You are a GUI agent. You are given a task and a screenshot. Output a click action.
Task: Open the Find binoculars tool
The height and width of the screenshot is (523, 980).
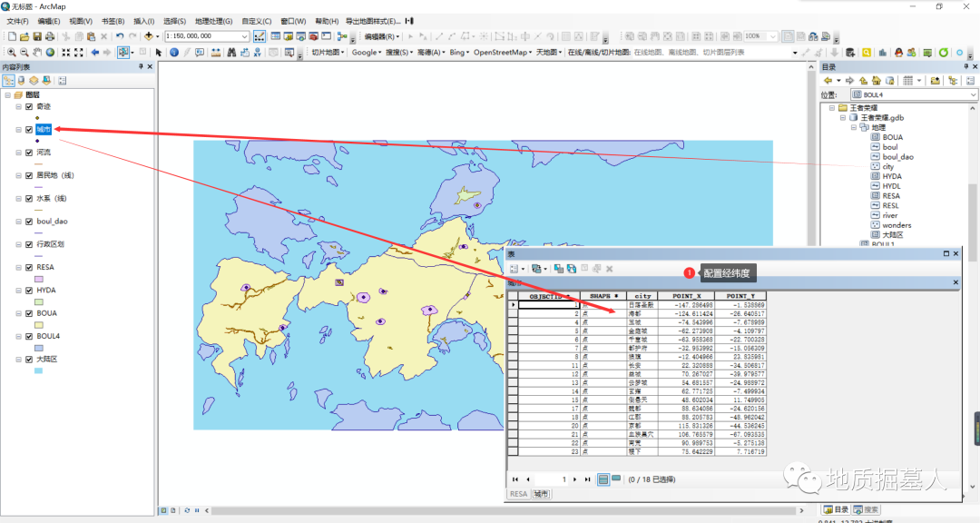[x=231, y=53]
